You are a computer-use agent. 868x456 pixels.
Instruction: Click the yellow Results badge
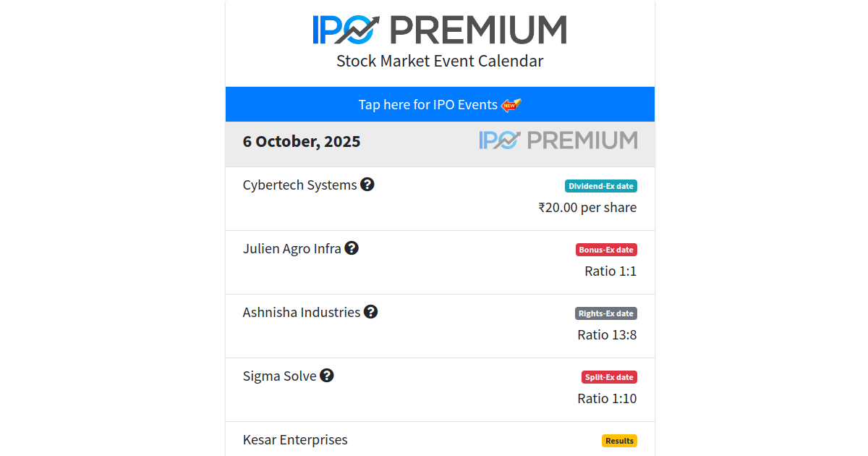click(x=619, y=441)
